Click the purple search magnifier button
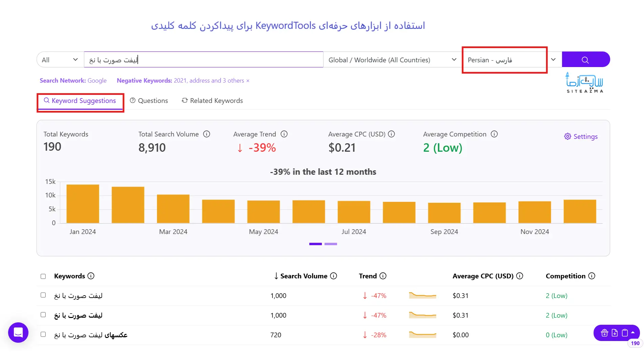 (585, 60)
